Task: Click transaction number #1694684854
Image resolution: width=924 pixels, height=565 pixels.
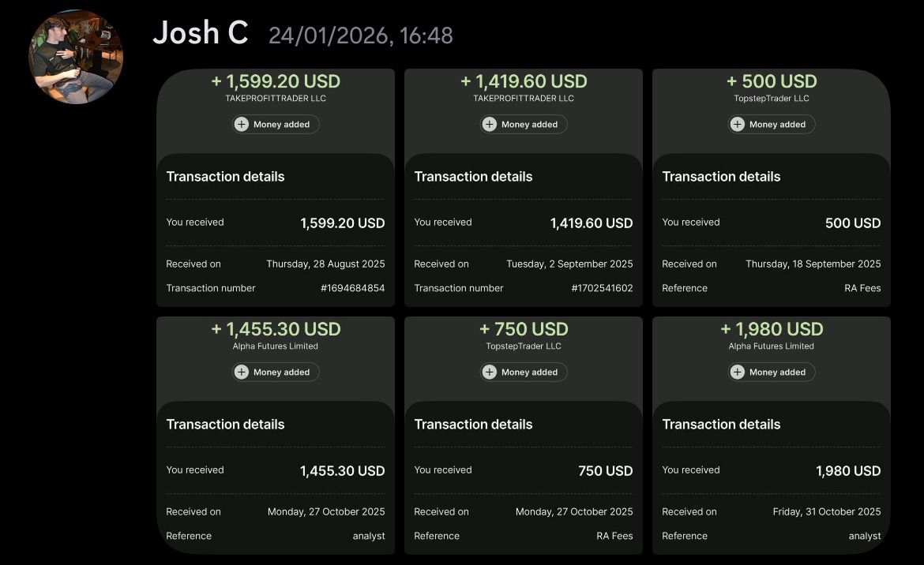Action: (352, 288)
